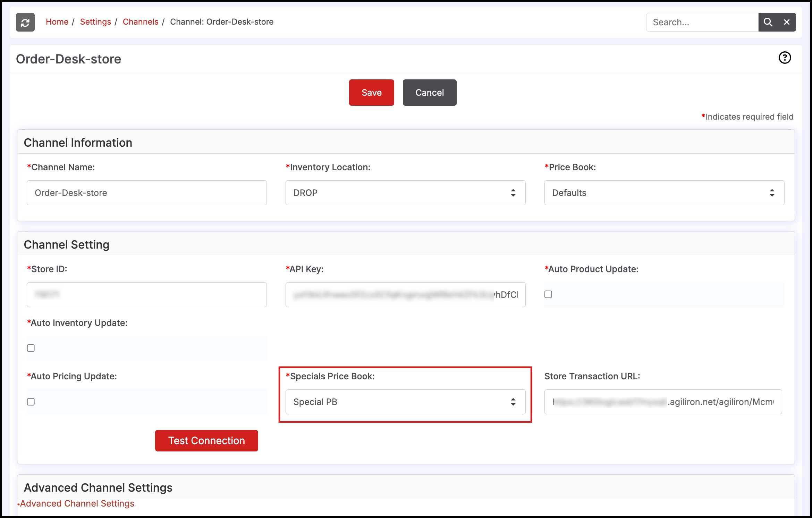The height and width of the screenshot is (518, 812).
Task: Save the channel settings
Action: 371,93
